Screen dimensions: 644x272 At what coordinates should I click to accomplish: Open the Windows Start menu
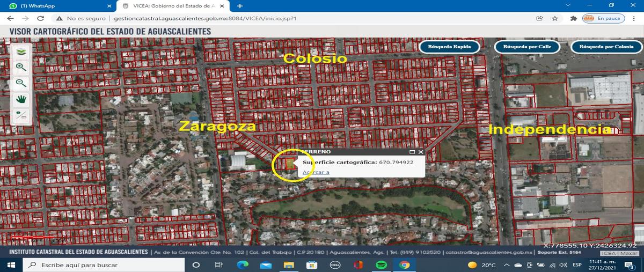(x=11, y=265)
